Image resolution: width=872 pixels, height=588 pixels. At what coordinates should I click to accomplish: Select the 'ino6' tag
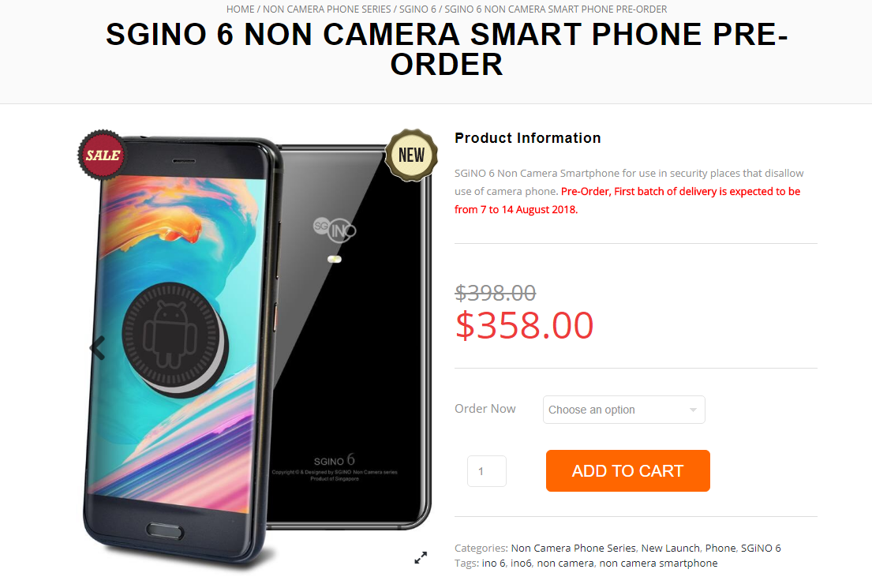[x=521, y=563]
